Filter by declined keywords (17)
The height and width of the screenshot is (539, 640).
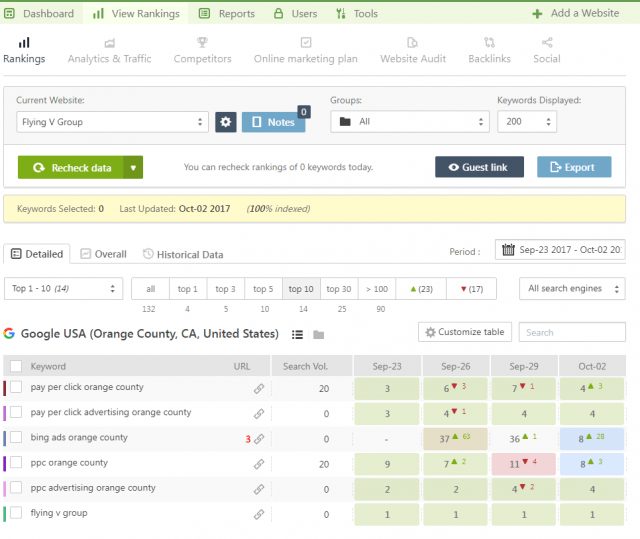(471, 288)
